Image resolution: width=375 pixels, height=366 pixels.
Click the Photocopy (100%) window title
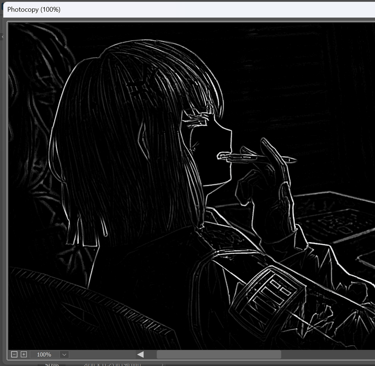[x=34, y=10]
